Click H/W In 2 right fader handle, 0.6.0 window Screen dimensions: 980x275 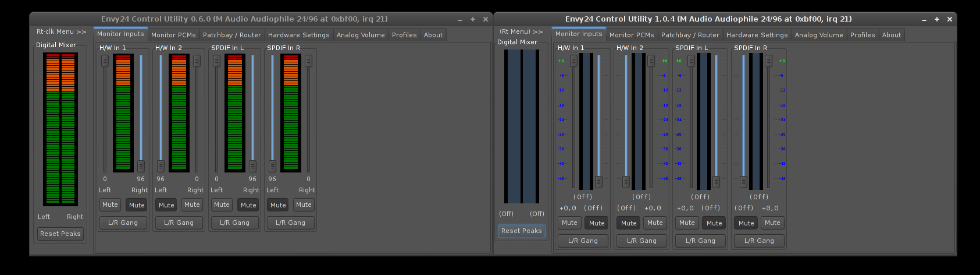click(x=197, y=61)
